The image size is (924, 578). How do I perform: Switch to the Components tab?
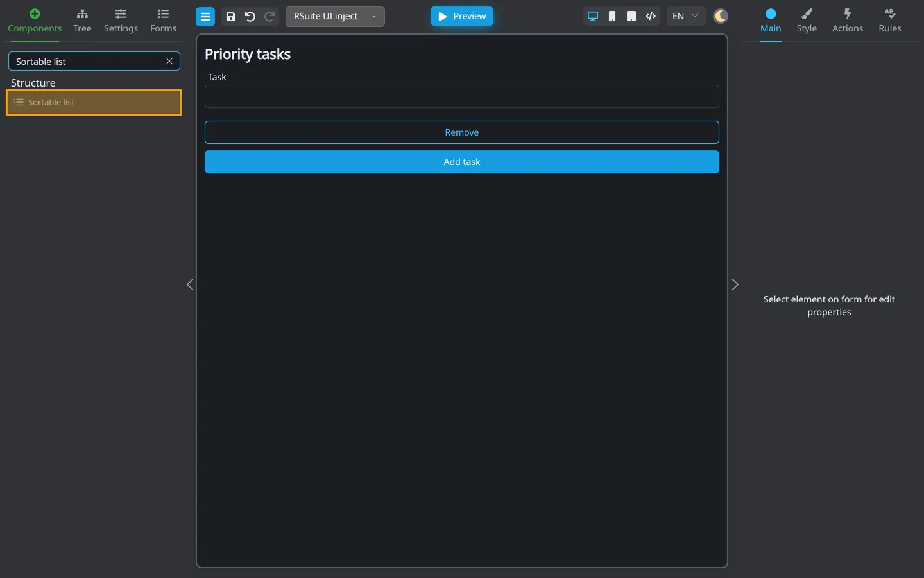pos(35,21)
